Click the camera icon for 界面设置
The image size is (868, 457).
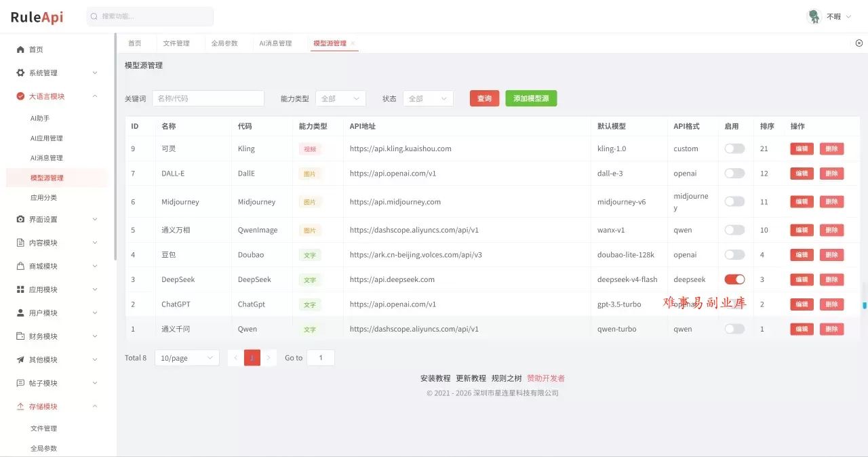pos(20,219)
